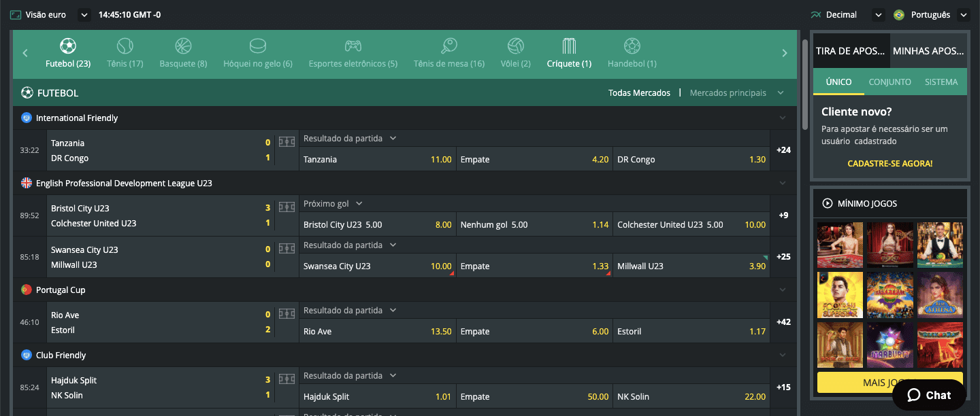This screenshot has width=980, height=416.
Task: Click CADASTRE-SE AGORA! link
Action: tap(889, 164)
